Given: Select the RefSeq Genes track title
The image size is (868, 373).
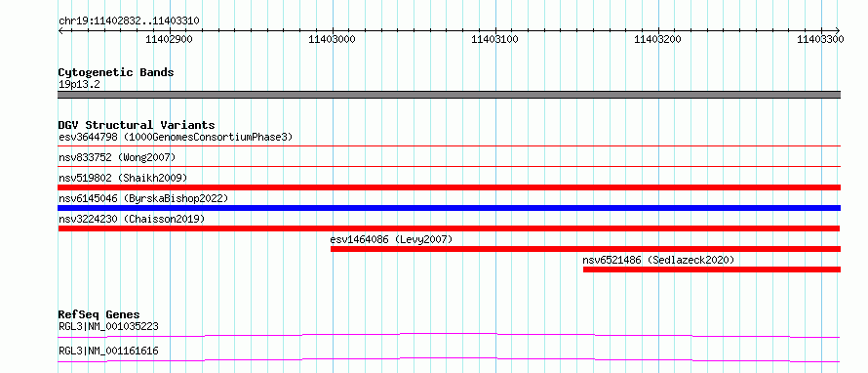Looking at the screenshot, I should pyautogui.click(x=99, y=314).
